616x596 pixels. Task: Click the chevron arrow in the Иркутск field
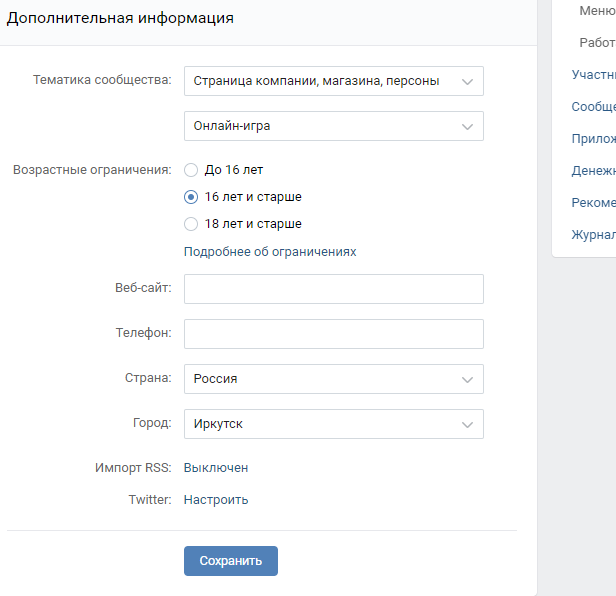coord(467,425)
